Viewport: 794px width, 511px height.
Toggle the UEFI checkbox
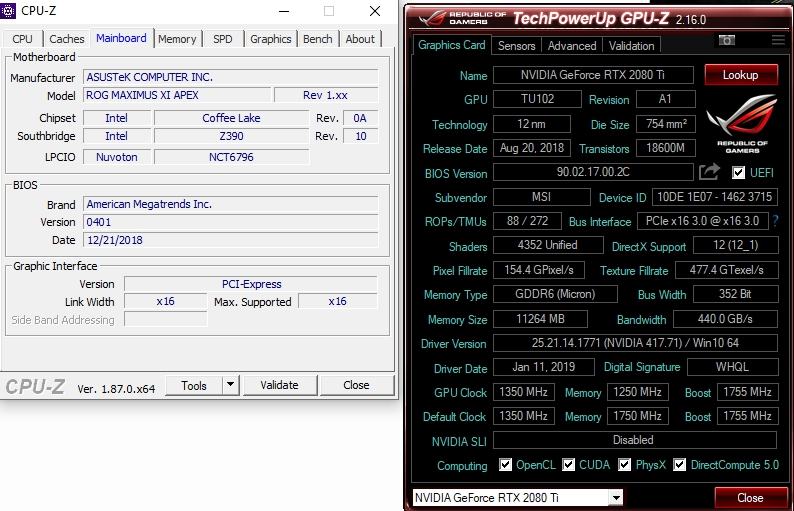click(x=738, y=173)
